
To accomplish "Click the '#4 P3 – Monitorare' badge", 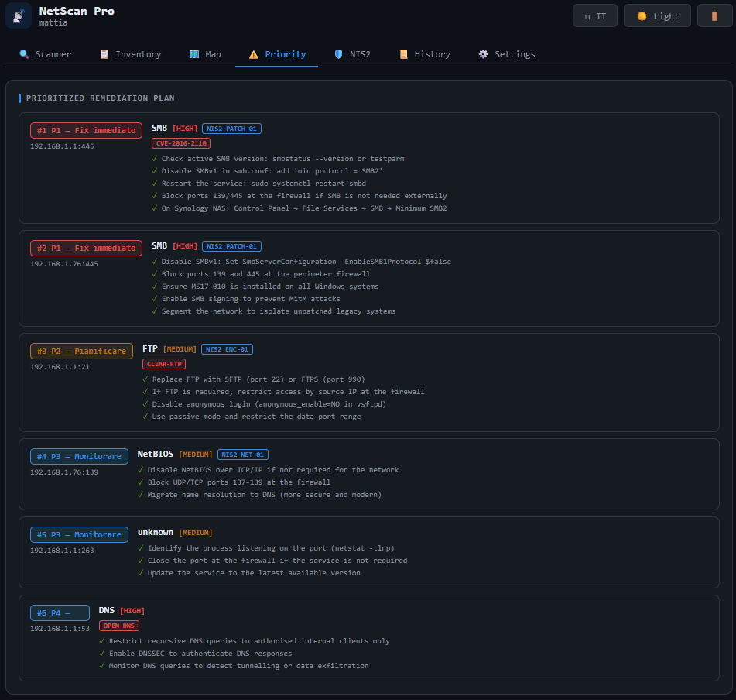I will pos(79,456).
